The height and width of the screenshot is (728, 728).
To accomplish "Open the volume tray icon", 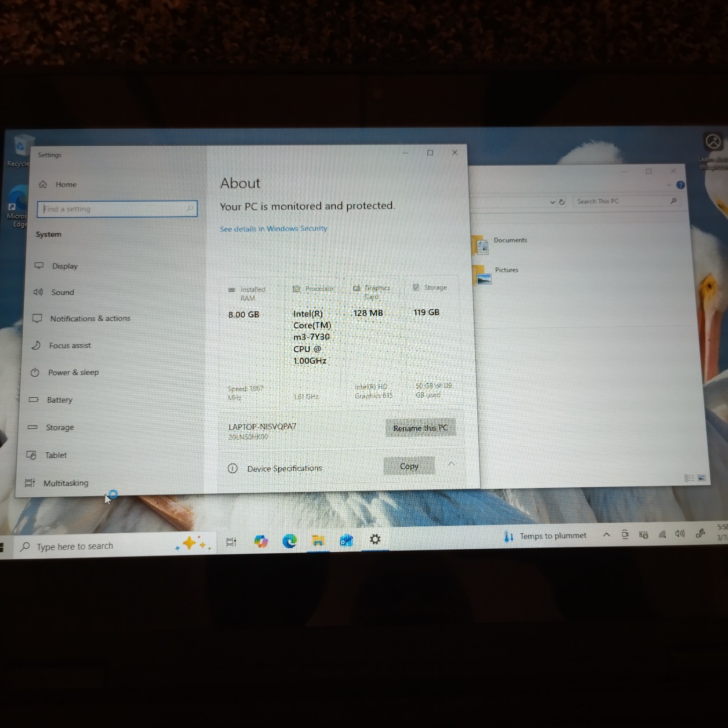I will click(x=680, y=533).
